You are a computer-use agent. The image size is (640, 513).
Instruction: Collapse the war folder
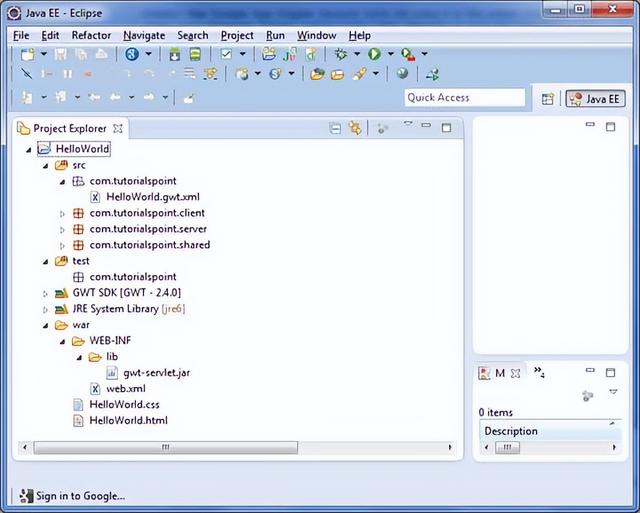45,326
